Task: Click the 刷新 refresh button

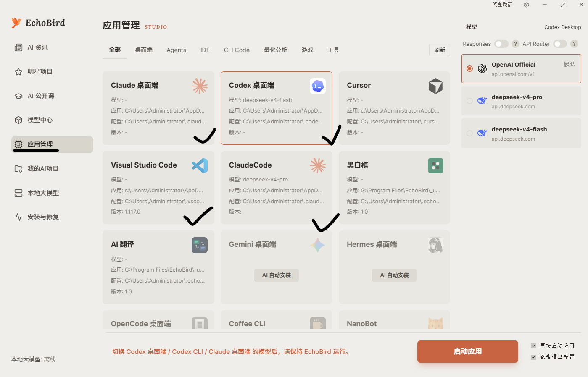Action: 440,50
